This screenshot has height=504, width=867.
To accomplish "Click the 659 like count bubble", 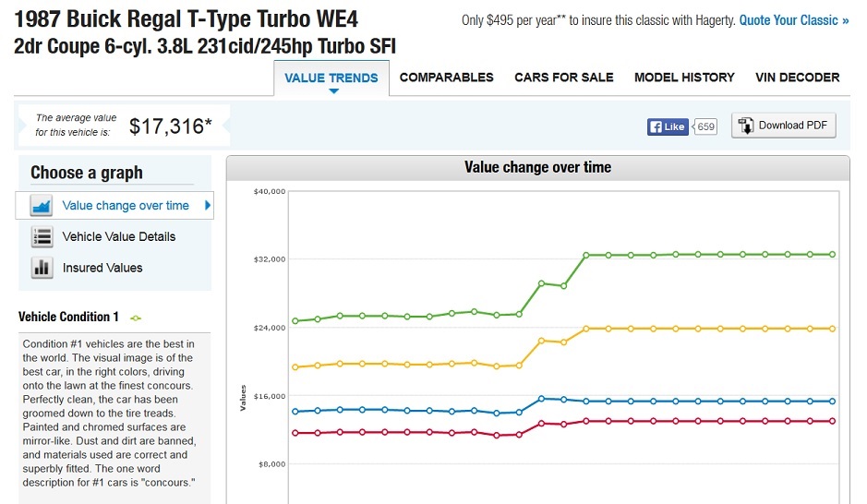I will coord(705,126).
